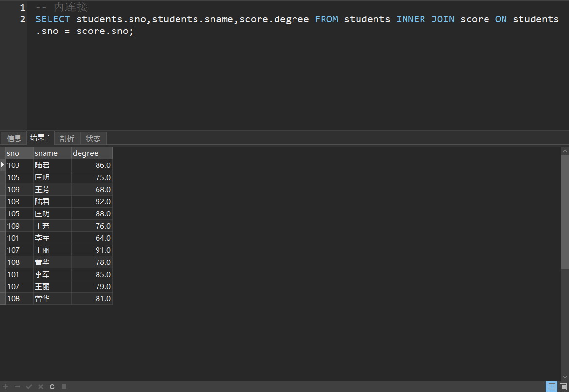
Task: Select the current-row arrow beside 103
Action: (x=2, y=165)
